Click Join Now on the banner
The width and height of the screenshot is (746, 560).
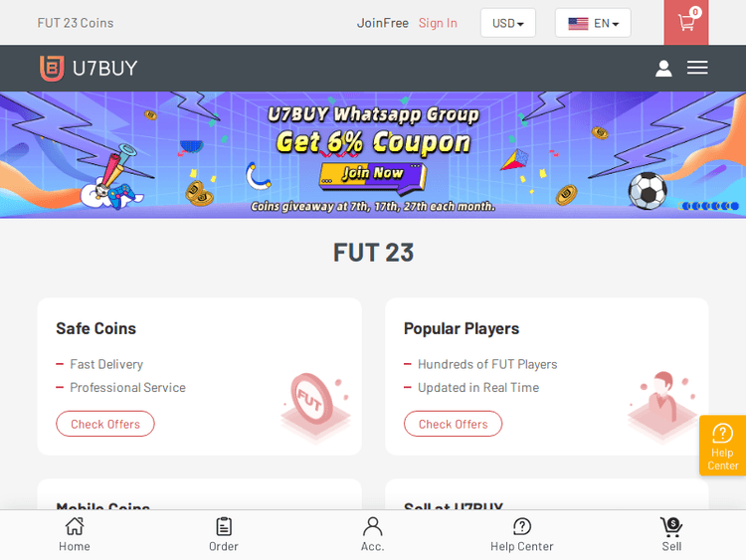pos(373,176)
